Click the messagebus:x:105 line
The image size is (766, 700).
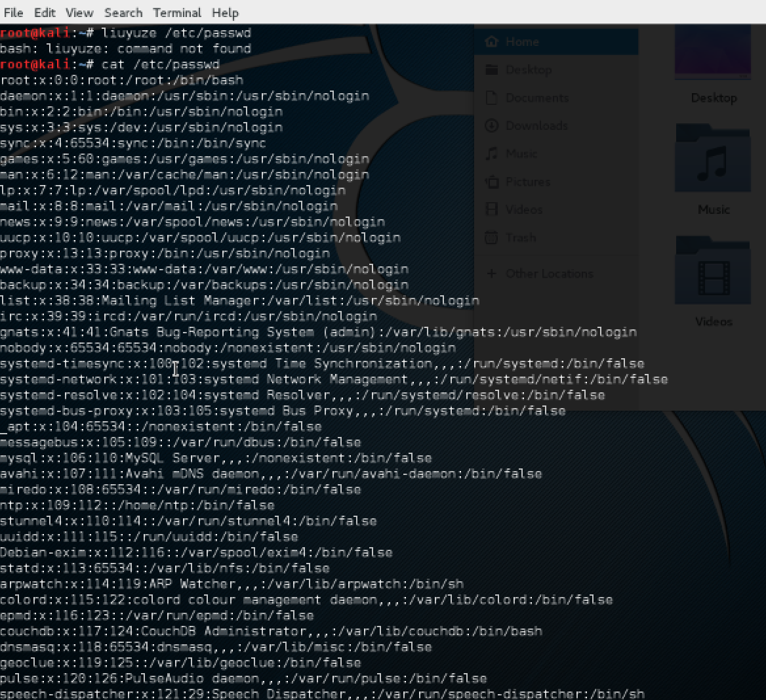(181, 442)
